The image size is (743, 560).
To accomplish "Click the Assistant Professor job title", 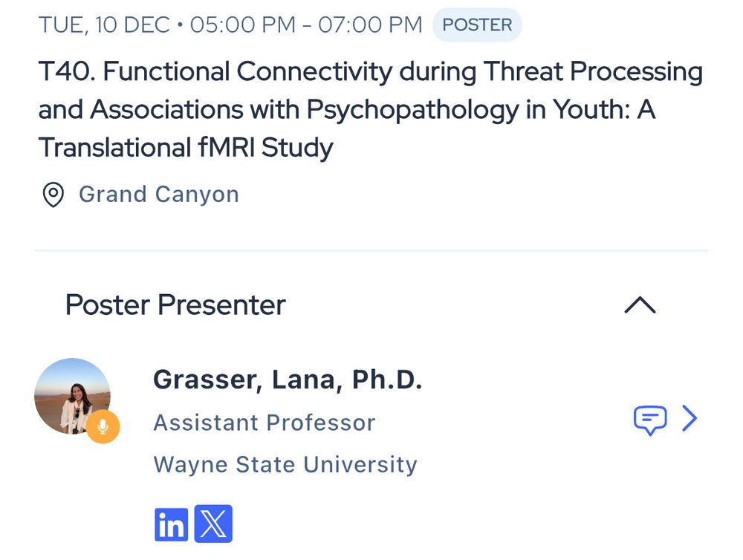I will (265, 423).
